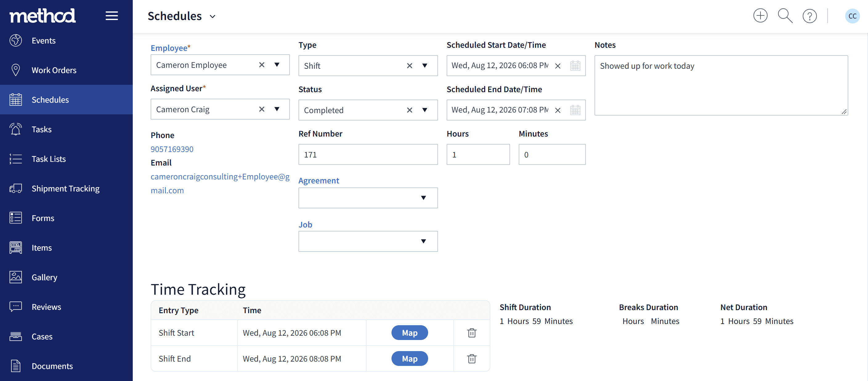Click Map button for Shift End
This screenshot has width=868, height=381.
pyautogui.click(x=409, y=359)
